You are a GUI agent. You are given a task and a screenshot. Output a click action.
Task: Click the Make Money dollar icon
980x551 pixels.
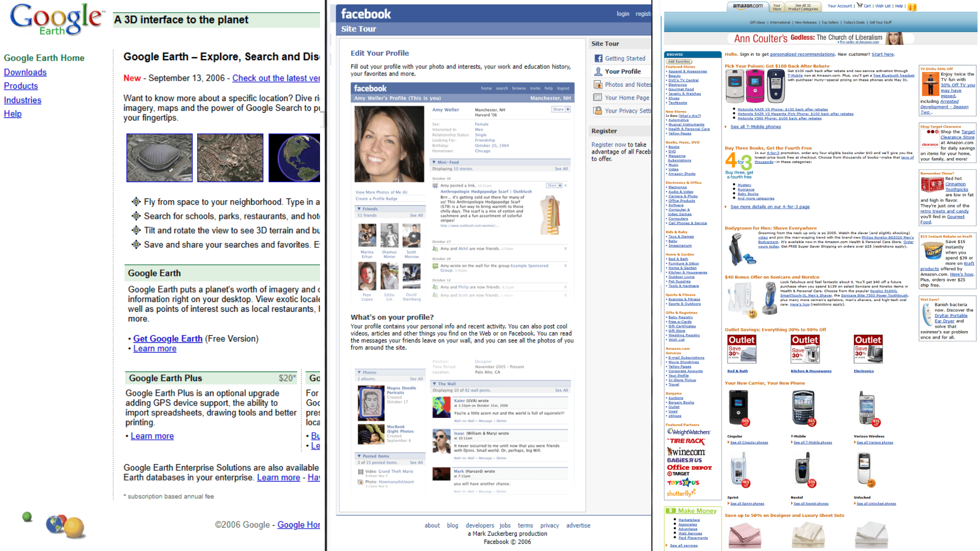coord(671,511)
